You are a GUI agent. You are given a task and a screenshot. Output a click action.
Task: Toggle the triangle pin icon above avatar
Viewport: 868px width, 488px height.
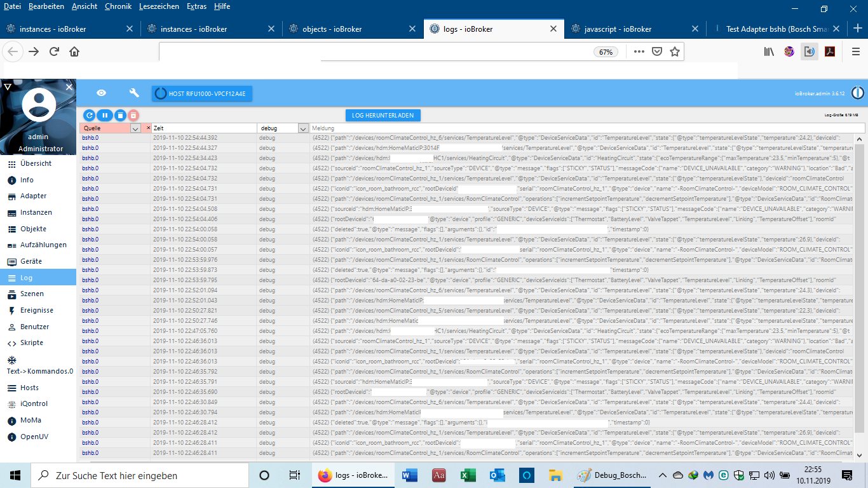[7, 86]
